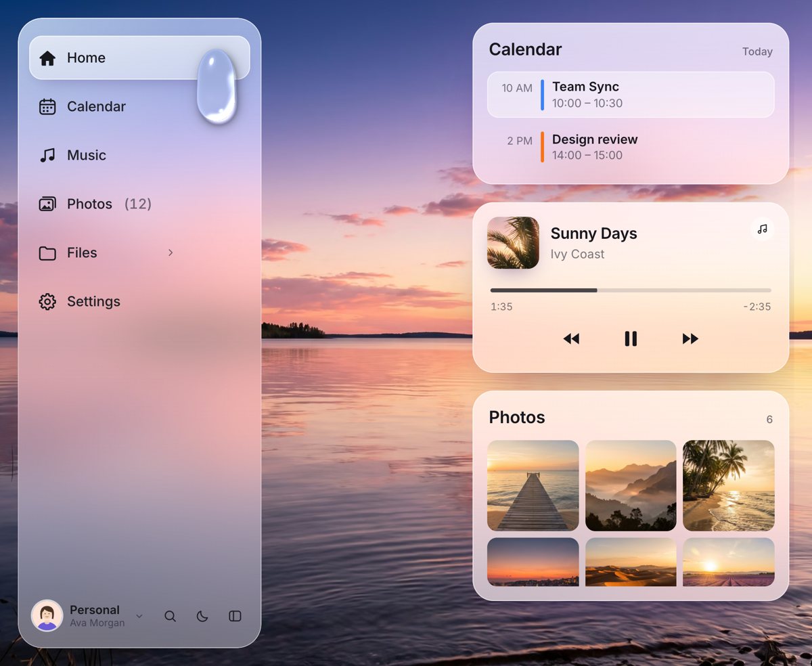Pause the Sunny Days track

(x=631, y=338)
